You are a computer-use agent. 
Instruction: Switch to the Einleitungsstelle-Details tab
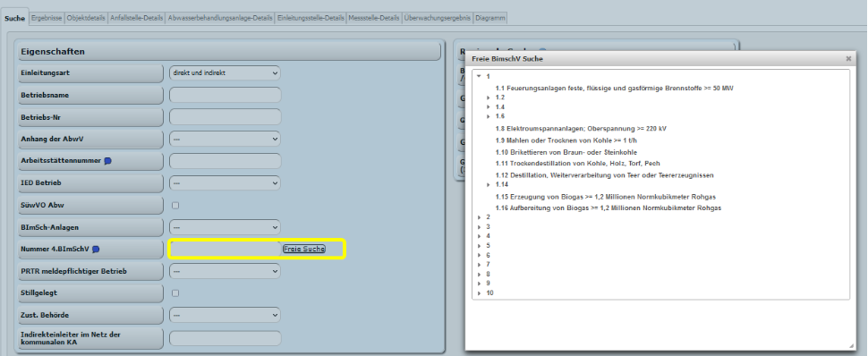pyautogui.click(x=311, y=18)
